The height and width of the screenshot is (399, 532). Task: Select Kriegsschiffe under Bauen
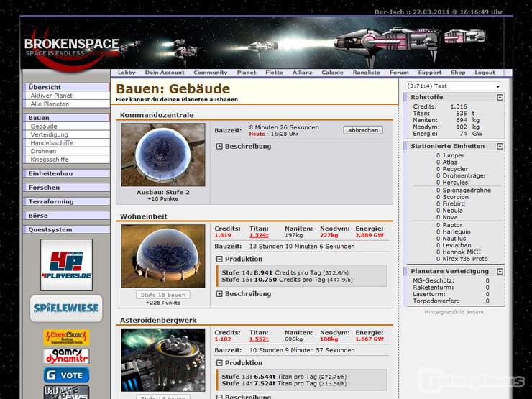tap(66, 160)
